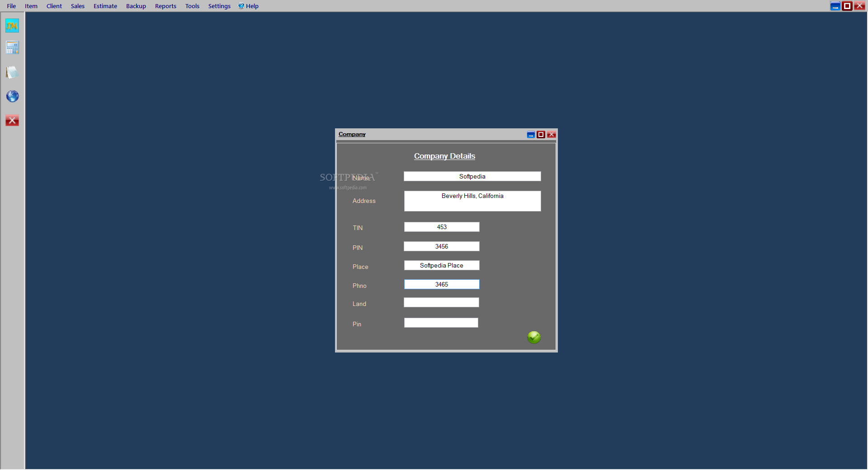
Task: Click the top sidebar logo icon
Action: [x=12, y=26]
